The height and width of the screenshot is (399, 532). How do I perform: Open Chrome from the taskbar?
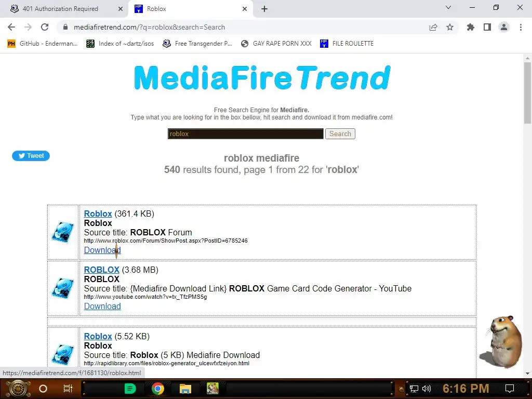coord(158,389)
